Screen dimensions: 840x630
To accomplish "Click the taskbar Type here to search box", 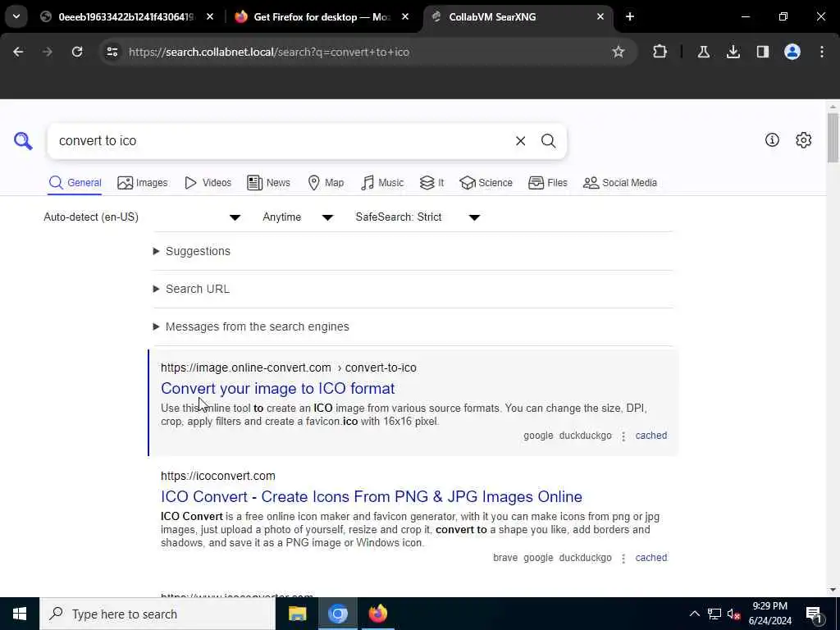I will [157, 614].
